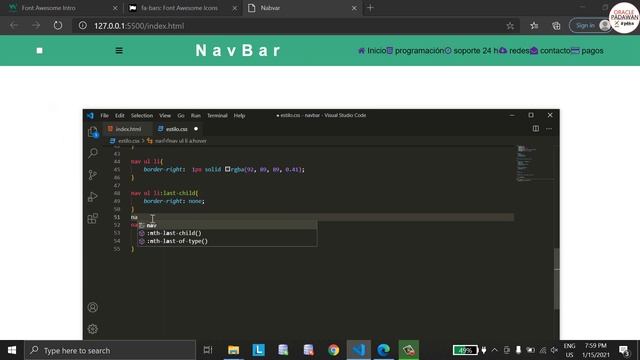
Task: Go back in the browser
Action: [x=14, y=25]
